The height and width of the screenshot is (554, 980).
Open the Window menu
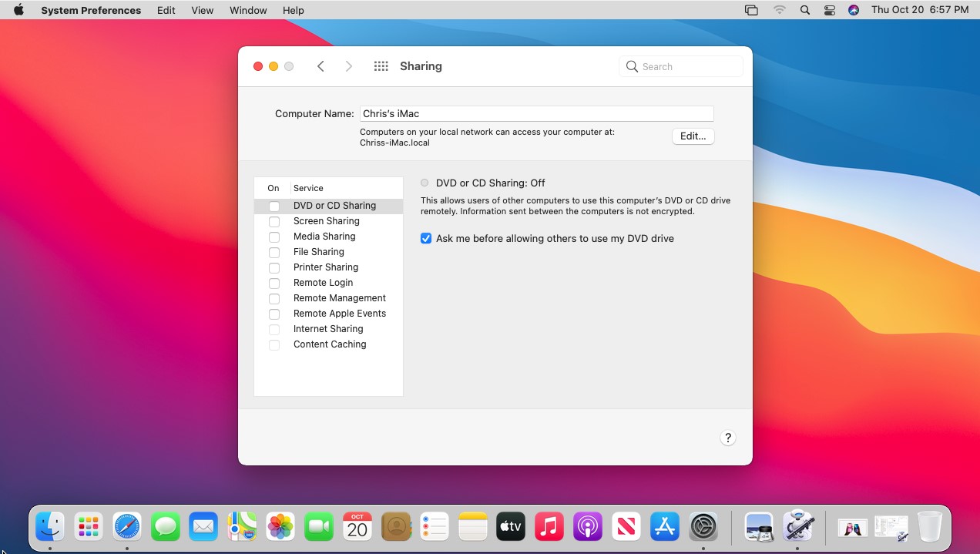point(248,10)
